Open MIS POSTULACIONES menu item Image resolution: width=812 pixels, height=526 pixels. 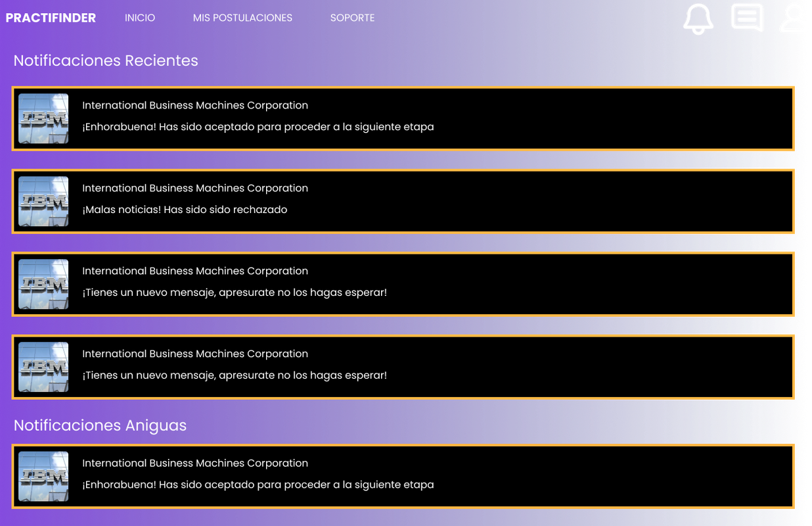pyautogui.click(x=242, y=18)
